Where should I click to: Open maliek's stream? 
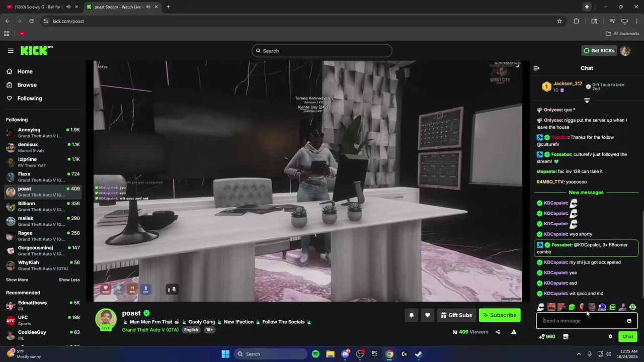[43, 221]
